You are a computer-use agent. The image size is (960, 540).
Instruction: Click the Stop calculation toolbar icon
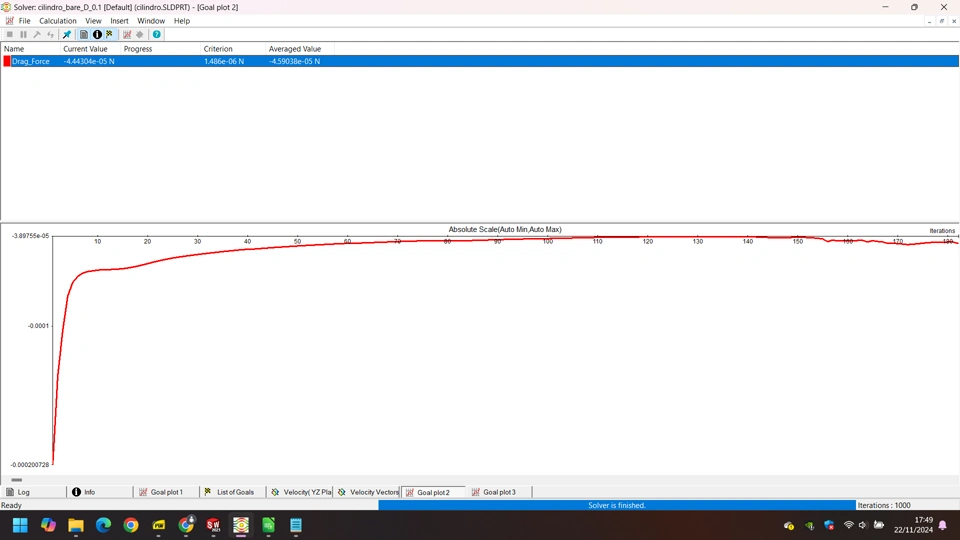(10, 34)
